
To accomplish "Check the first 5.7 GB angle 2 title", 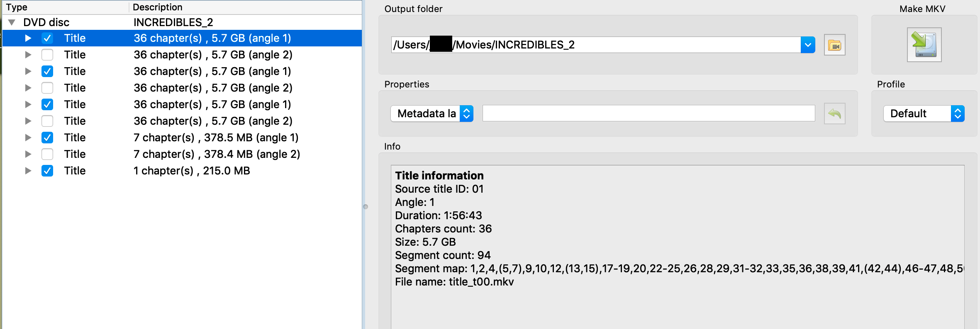I will coord(47,55).
